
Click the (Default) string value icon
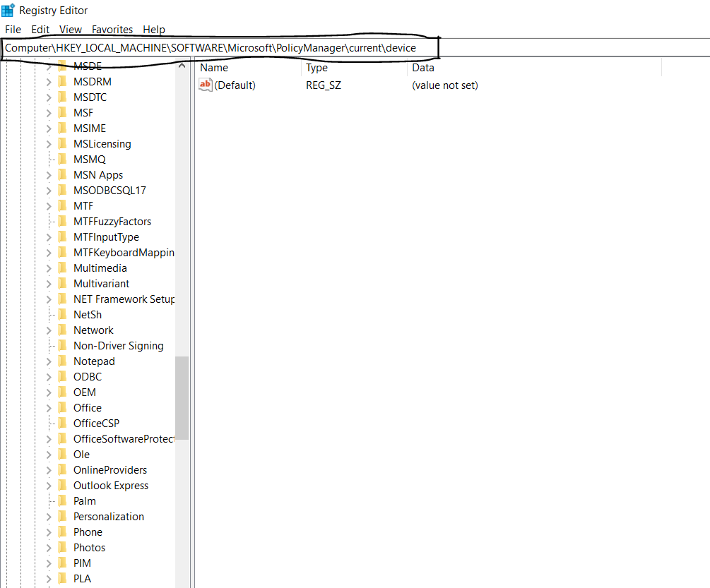[x=206, y=85]
